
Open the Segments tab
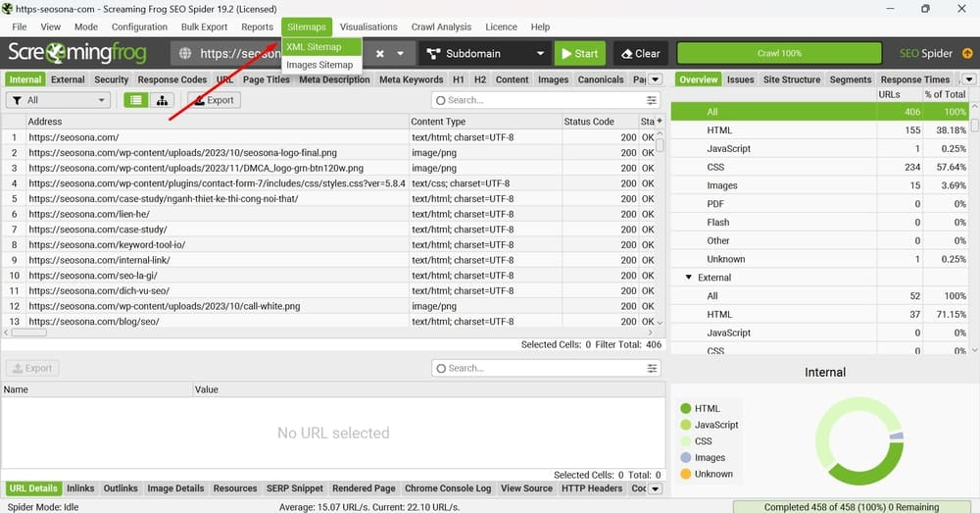[850, 79]
